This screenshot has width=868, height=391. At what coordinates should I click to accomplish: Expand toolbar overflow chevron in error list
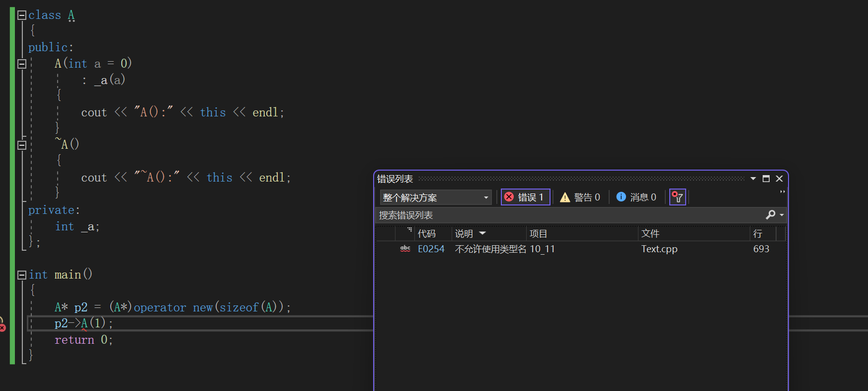(x=783, y=192)
